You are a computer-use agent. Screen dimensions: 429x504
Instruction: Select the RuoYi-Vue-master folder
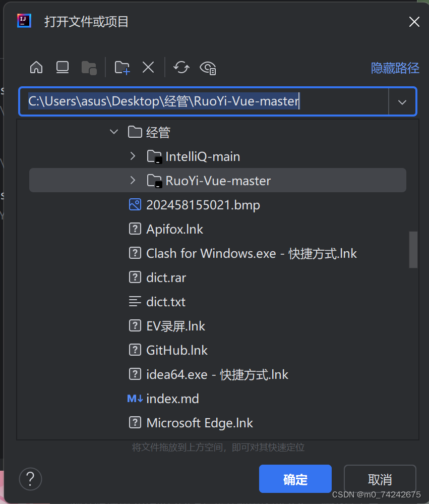click(218, 180)
